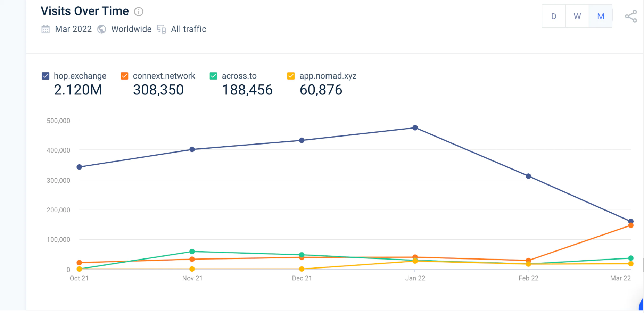Click hop.exchange data point at Nov 21

(x=192, y=149)
